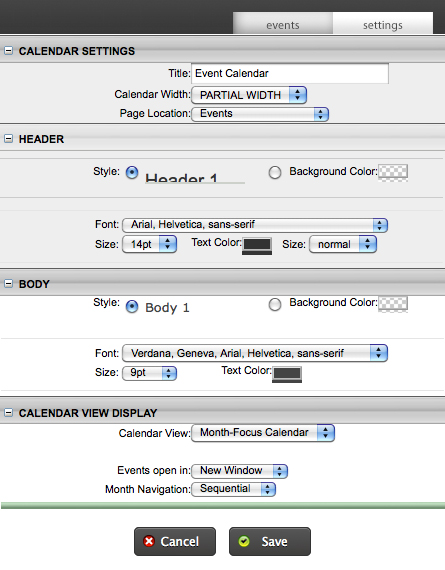Click the Title input field
445x570 pixels.
(290, 73)
